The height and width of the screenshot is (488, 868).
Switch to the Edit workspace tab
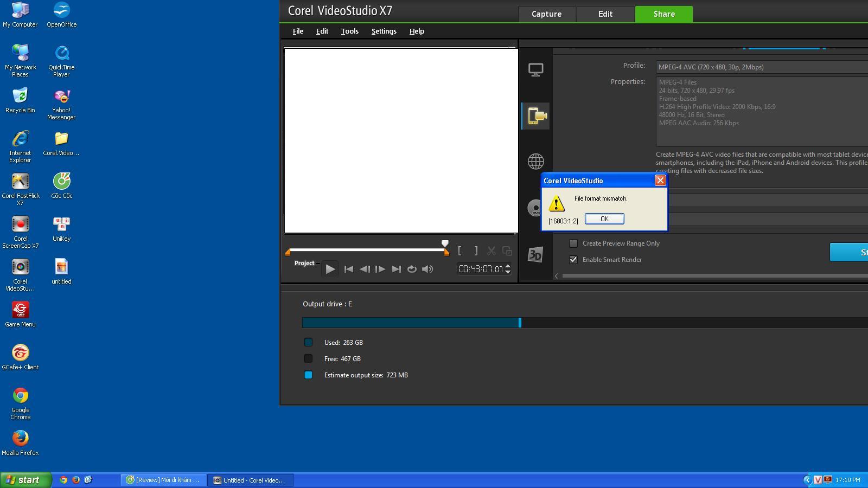[x=605, y=14]
